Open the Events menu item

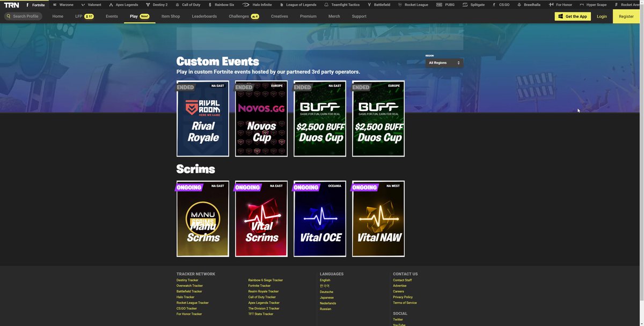point(112,16)
